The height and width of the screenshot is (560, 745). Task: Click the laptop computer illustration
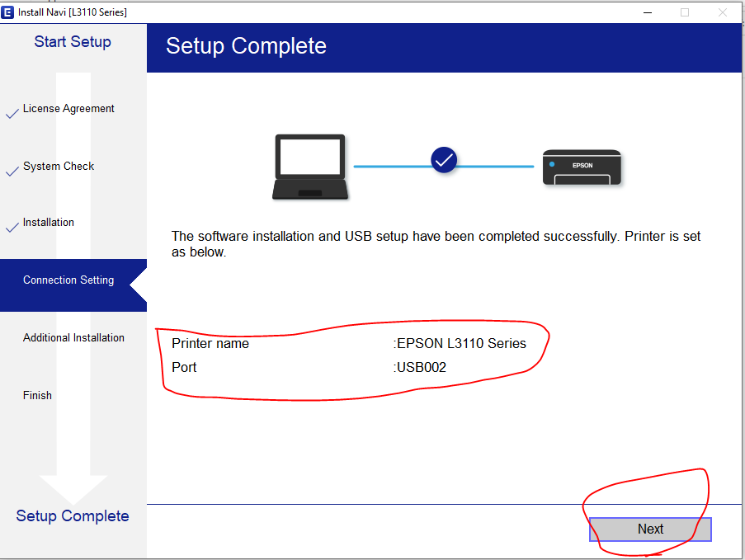(x=310, y=167)
